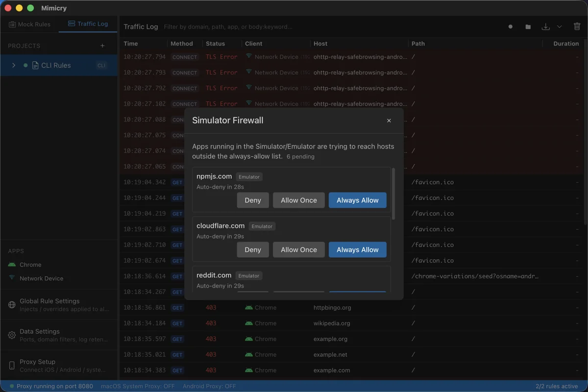Screen dimensions: 588x392
Task: Switch to the Mock Rules tab
Action: [29, 24]
